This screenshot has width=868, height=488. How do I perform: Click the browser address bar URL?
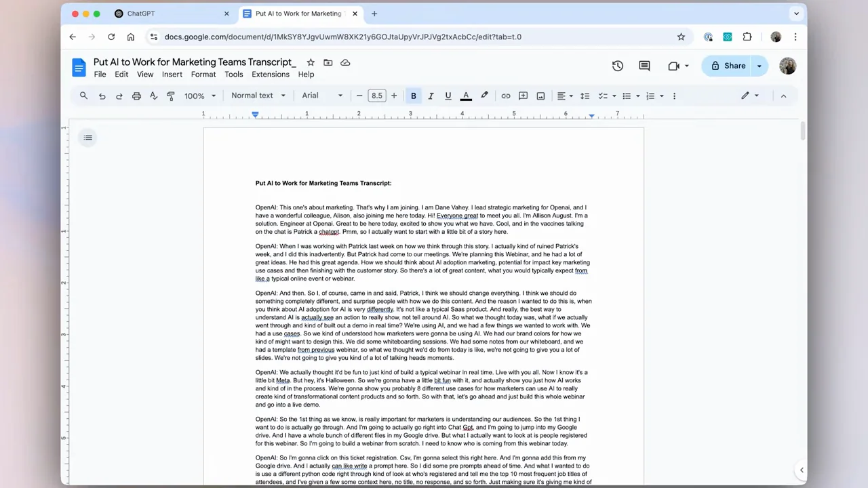(342, 37)
